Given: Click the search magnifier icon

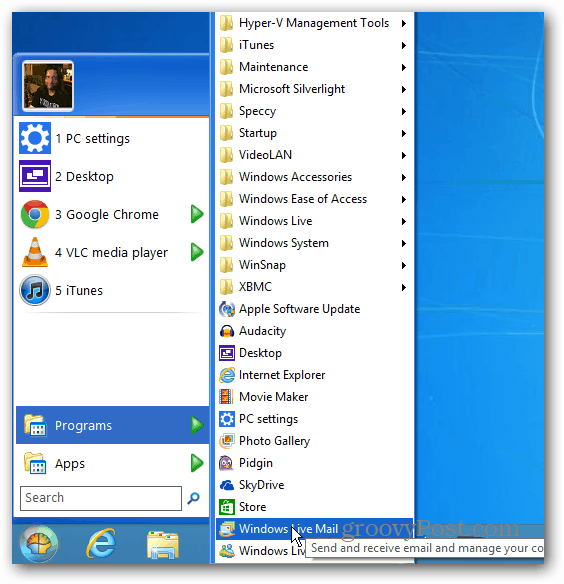Looking at the screenshot, I should (x=194, y=498).
